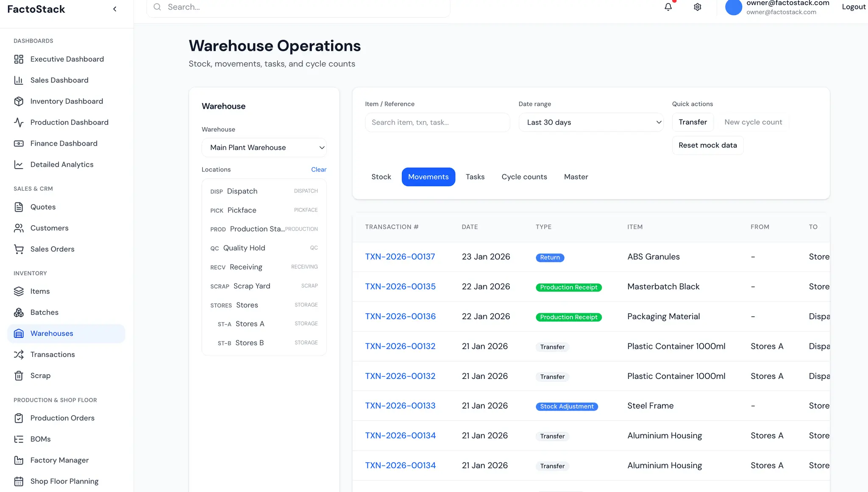Click the TRANSACTION # column header
Image resolution: width=868 pixels, height=492 pixels.
point(392,227)
